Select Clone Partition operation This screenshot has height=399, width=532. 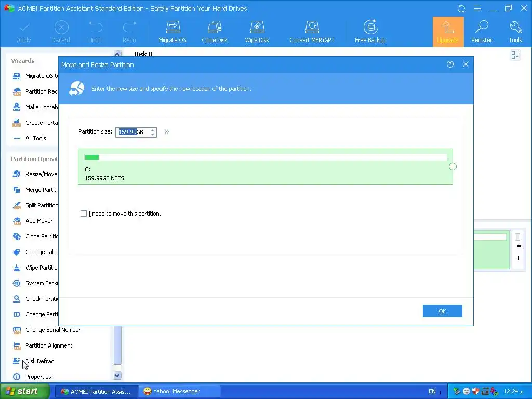(35, 236)
